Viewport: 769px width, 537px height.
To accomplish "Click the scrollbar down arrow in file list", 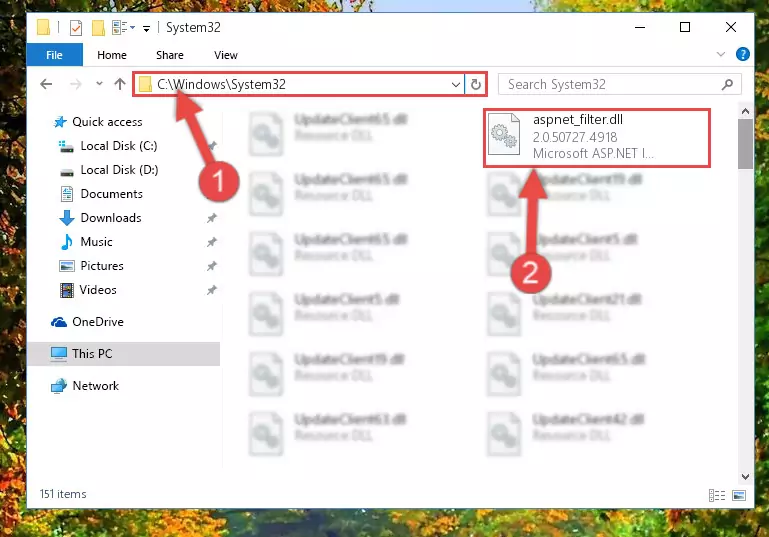I will 745,476.
